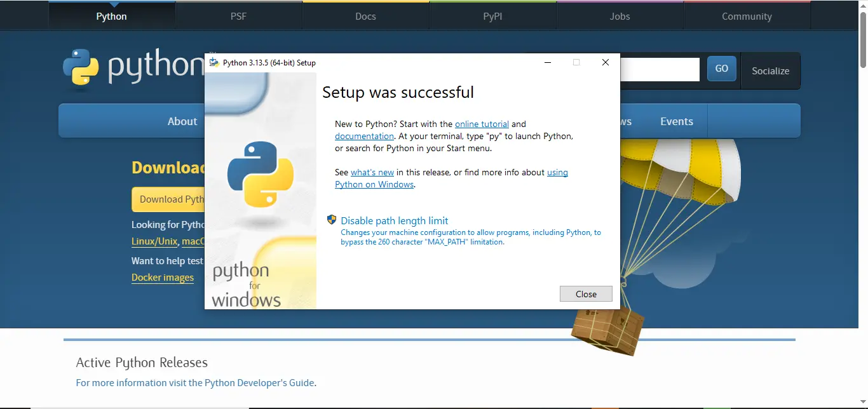This screenshot has height=409, width=868.
Task: Click the scrollbar up arrow
Action: pos(863,4)
